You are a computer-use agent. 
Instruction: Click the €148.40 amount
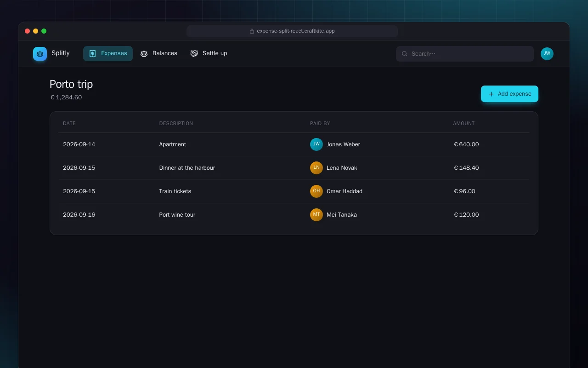(466, 168)
